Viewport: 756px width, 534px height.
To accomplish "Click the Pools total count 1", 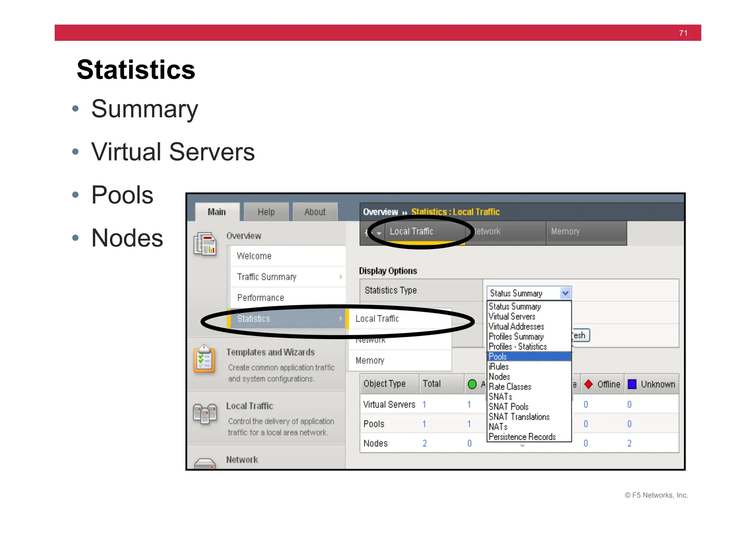I will tap(425, 424).
